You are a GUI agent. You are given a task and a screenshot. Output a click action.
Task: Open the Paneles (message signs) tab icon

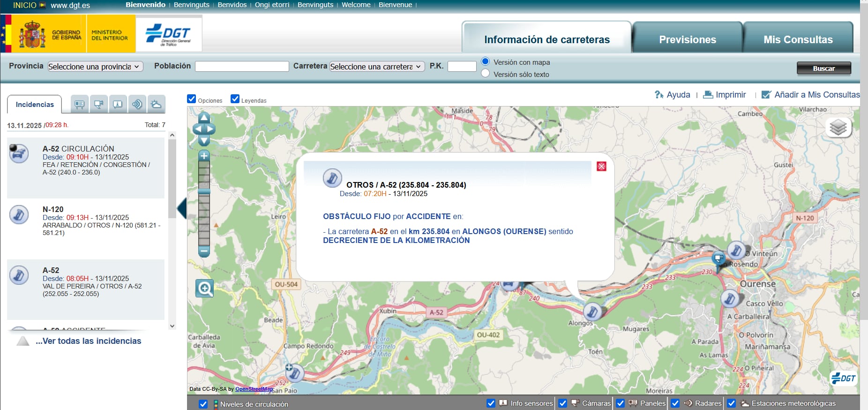pyautogui.click(x=80, y=104)
